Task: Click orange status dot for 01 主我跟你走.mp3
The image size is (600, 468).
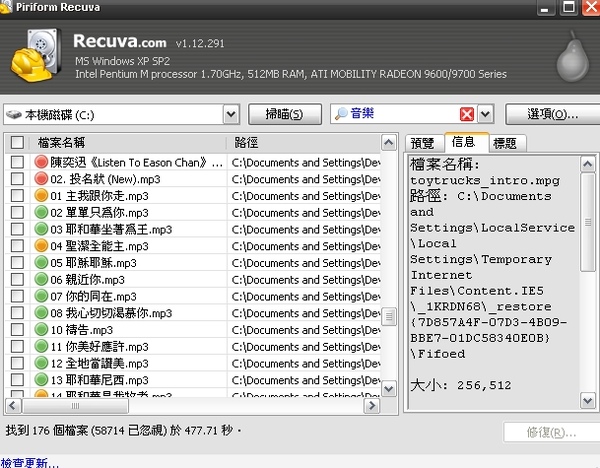Action: pos(41,196)
